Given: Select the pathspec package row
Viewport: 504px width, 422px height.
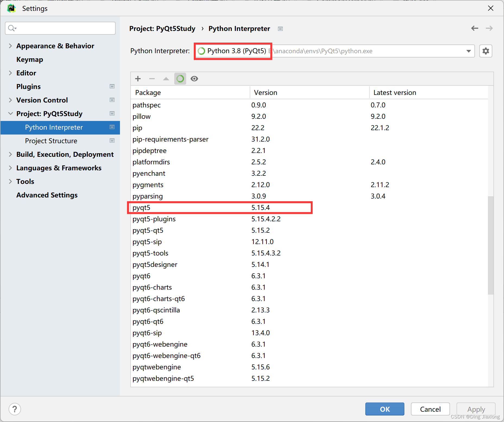Looking at the screenshot, I should (x=309, y=105).
